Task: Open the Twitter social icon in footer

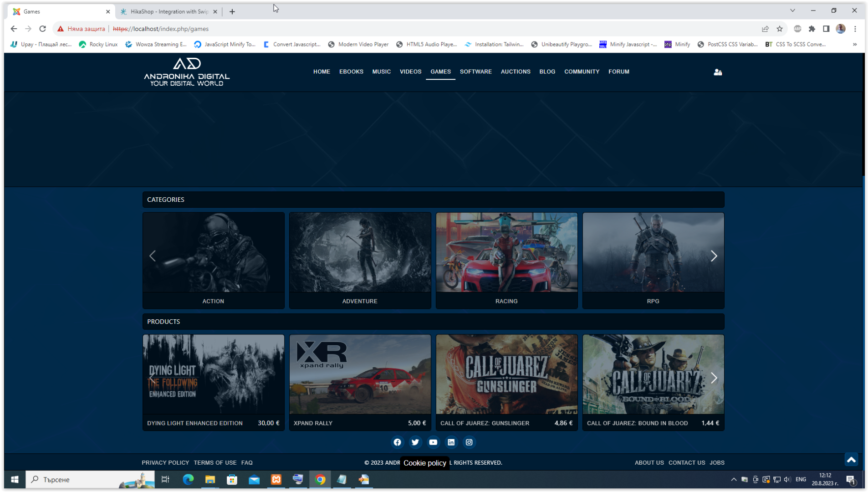Action: [415, 442]
